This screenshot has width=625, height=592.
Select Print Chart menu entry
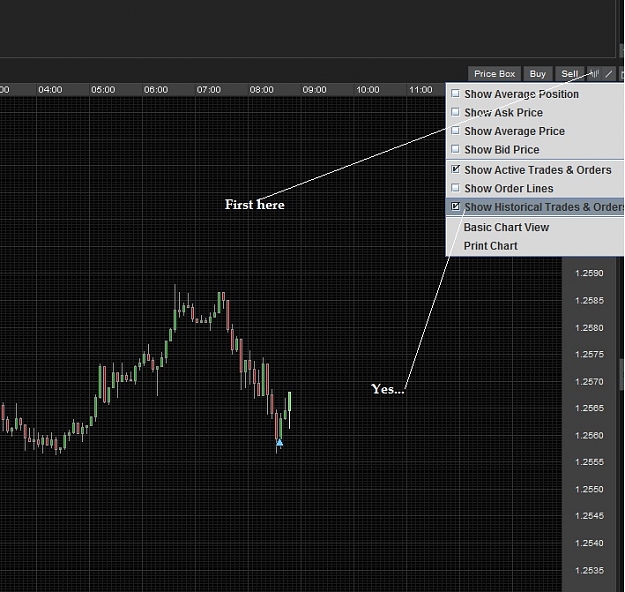click(491, 246)
